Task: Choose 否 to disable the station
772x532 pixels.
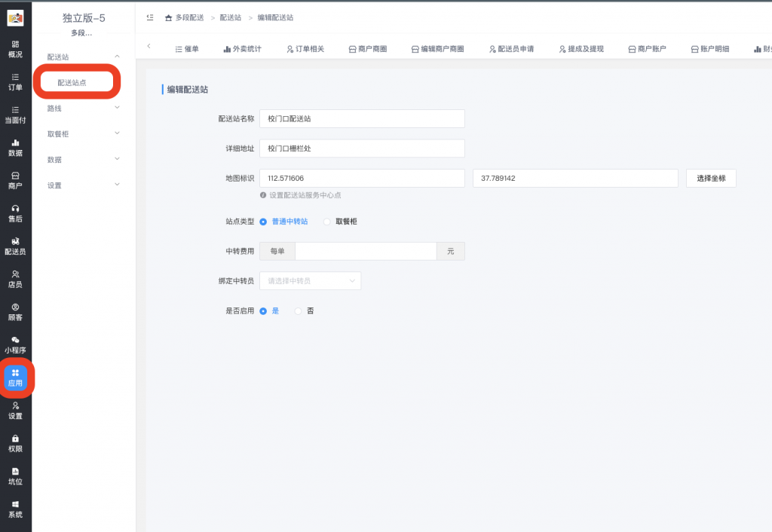Action: tap(299, 310)
